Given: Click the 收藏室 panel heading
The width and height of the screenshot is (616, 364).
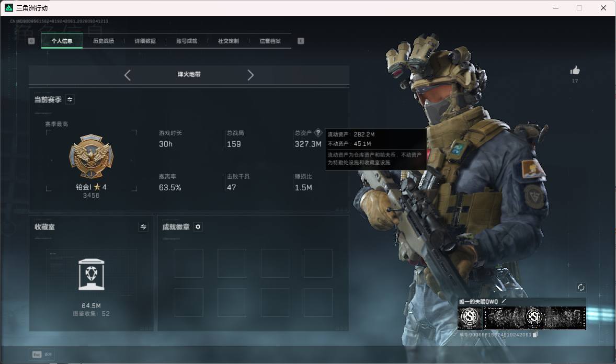Looking at the screenshot, I should pos(44,227).
